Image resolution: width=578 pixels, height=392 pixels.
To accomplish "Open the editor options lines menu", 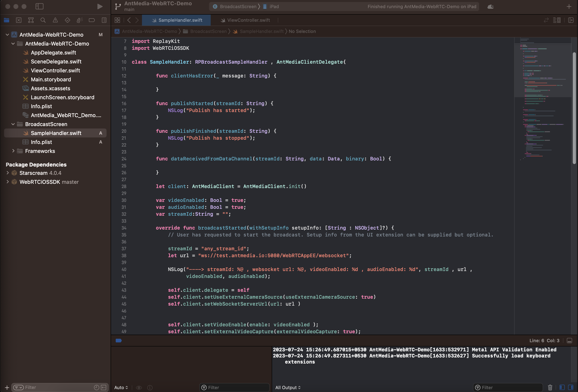I will (557, 20).
